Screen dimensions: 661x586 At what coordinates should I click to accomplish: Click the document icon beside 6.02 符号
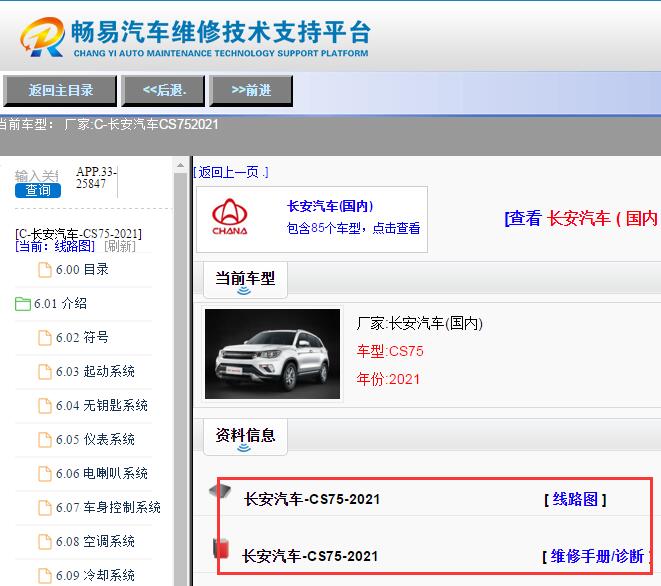(45, 338)
